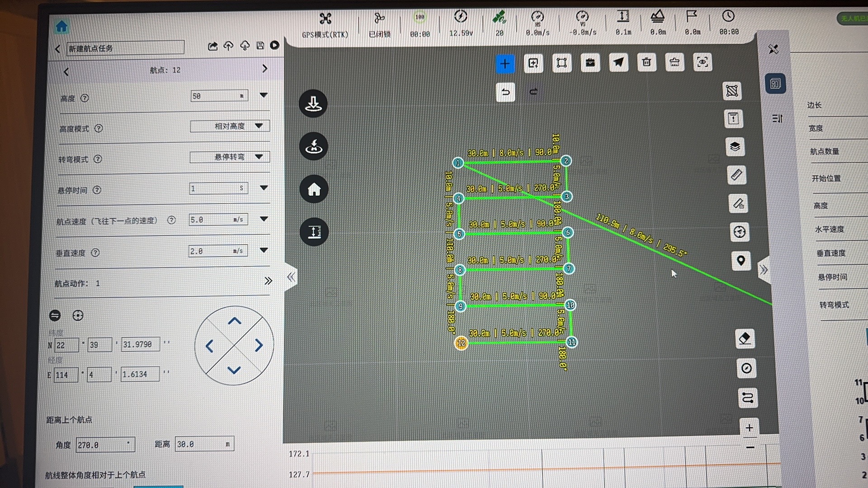Open the 相对高度 height mode dropdown
This screenshot has width=868, height=488.
(x=230, y=126)
